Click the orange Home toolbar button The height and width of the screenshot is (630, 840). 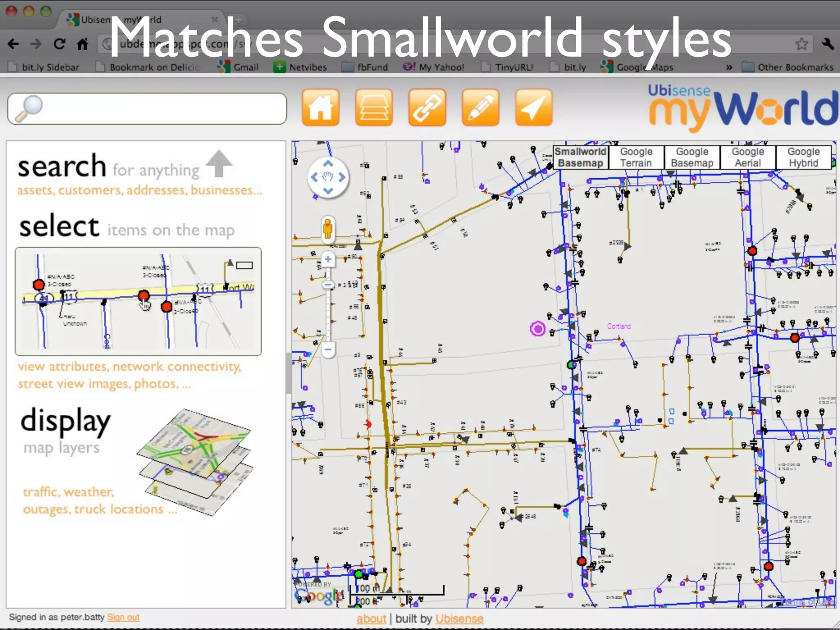tap(321, 107)
